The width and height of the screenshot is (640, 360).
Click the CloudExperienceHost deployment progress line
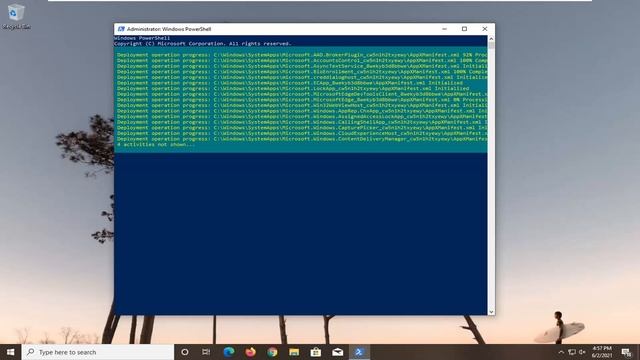point(302,133)
